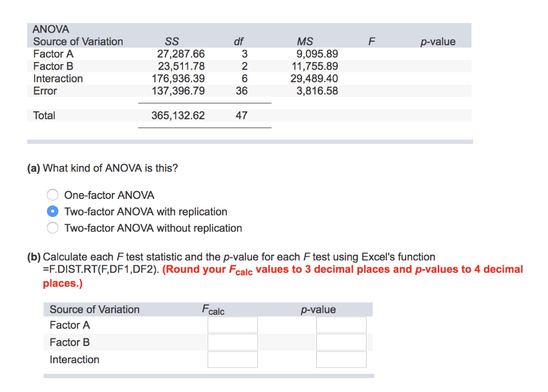The image size is (548, 392).
Task: Select Two-factor ANOVA with replication radio button
Action: [52, 211]
